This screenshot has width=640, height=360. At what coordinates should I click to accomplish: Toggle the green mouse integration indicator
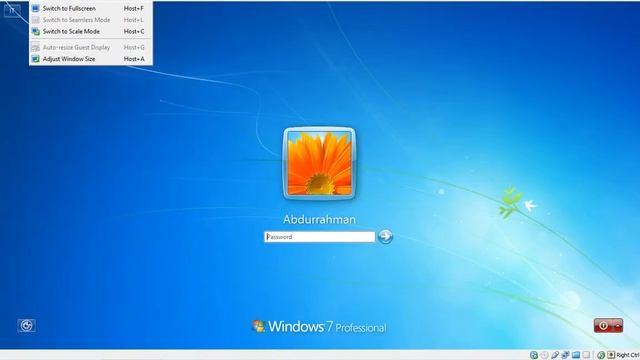pyautogui.click(x=601, y=355)
